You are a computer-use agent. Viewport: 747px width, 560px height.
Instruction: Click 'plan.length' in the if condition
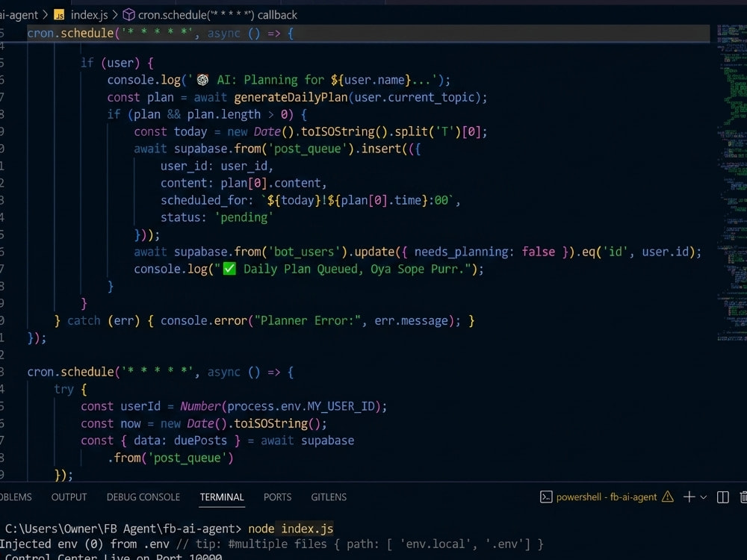[x=224, y=114]
